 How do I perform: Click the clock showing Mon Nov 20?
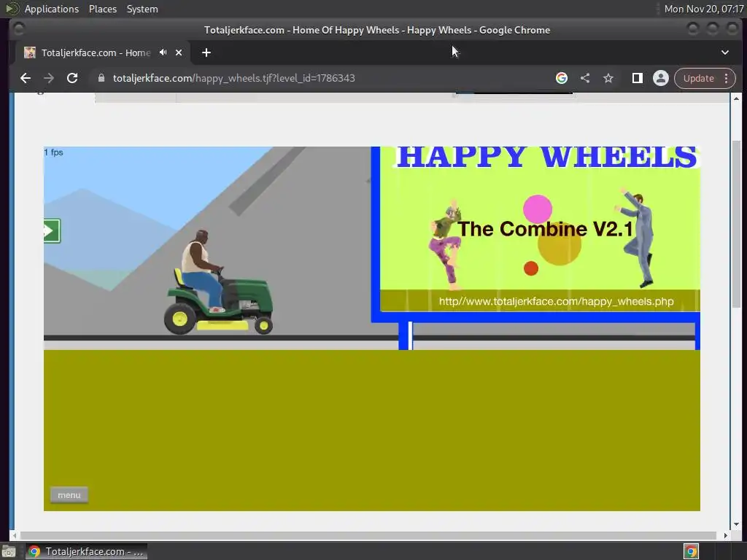point(704,9)
